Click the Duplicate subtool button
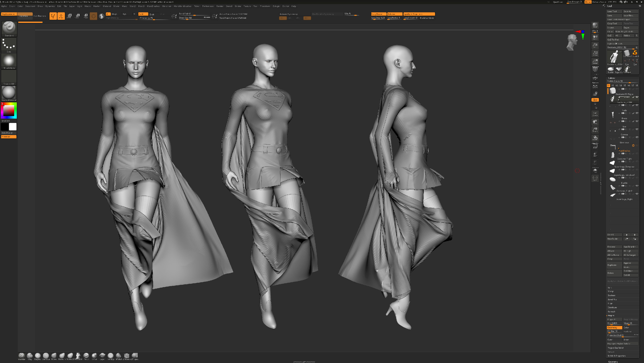 614,265
